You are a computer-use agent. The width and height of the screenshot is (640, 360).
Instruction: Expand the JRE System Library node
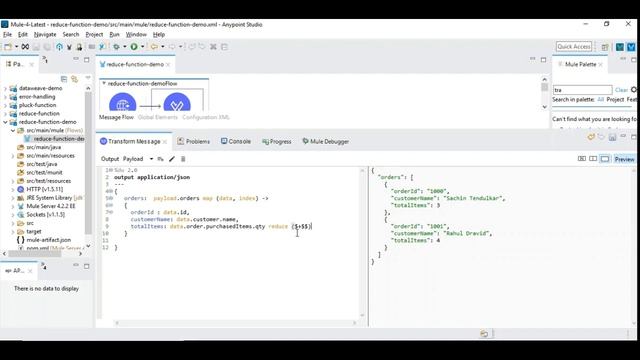coord(13,198)
